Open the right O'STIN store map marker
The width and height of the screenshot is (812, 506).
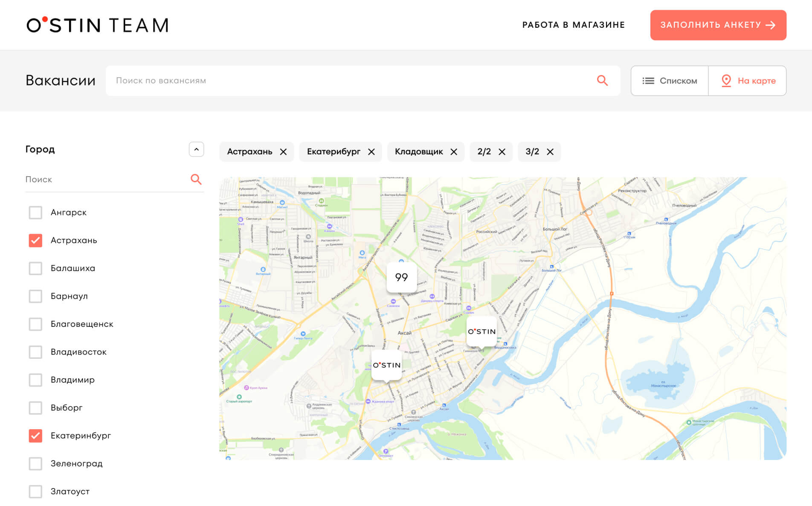click(481, 332)
